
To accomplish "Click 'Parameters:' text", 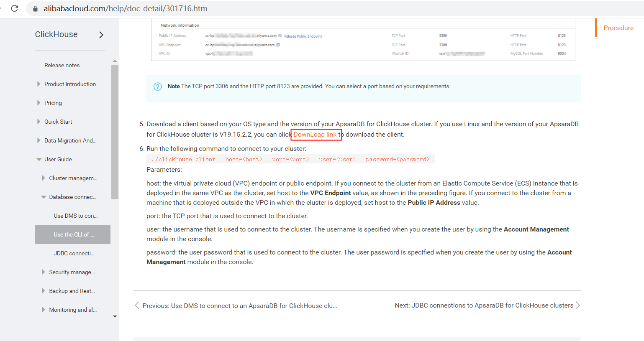I will click(x=164, y=170).
